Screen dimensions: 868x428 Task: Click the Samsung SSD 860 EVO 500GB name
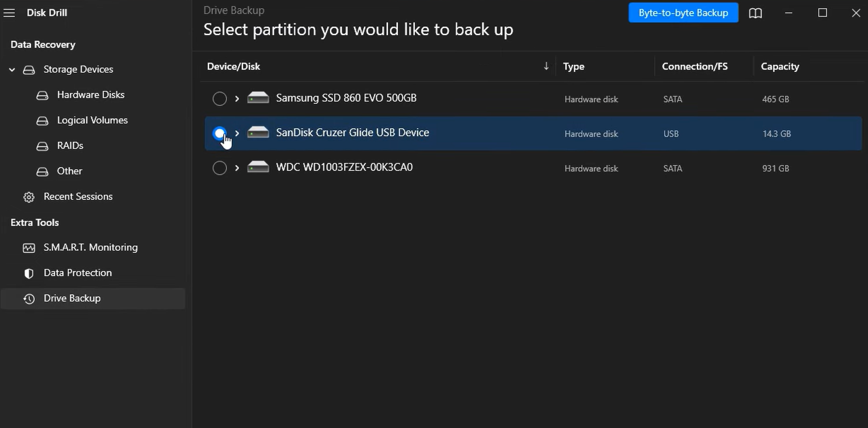click(x=346, y=98)
